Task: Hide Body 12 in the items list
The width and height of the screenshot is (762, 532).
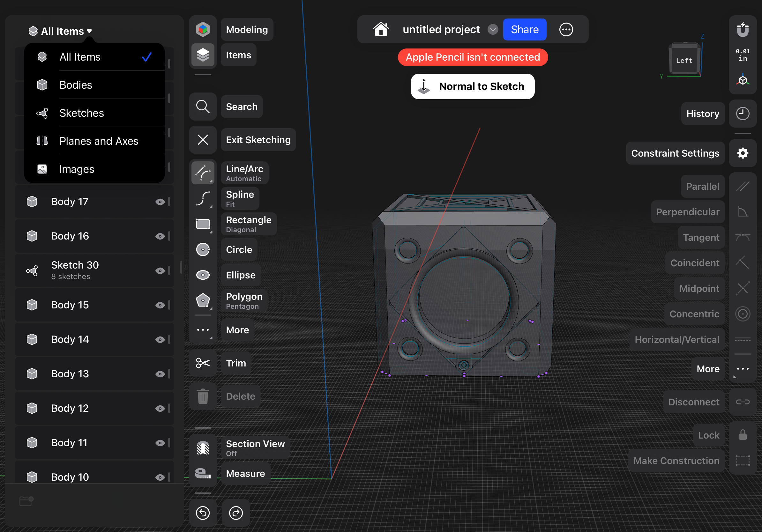Action: [x=161, y=408]
